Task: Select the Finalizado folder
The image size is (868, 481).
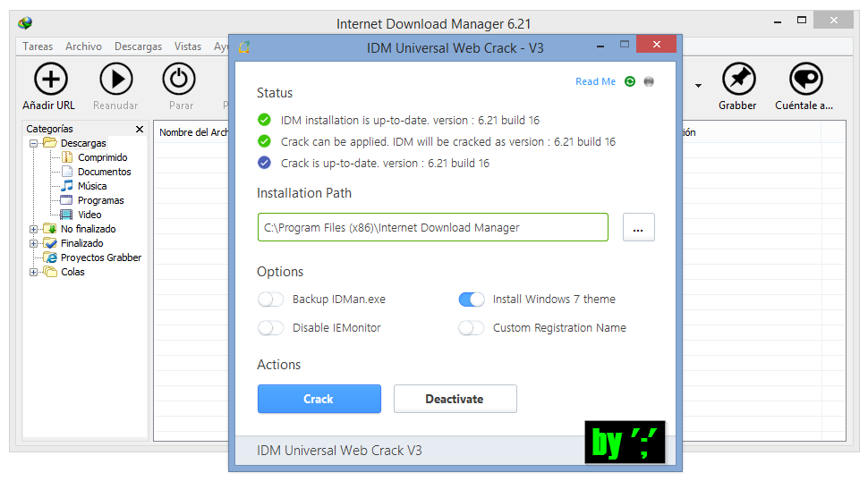Action: click(x=82, y=243)
